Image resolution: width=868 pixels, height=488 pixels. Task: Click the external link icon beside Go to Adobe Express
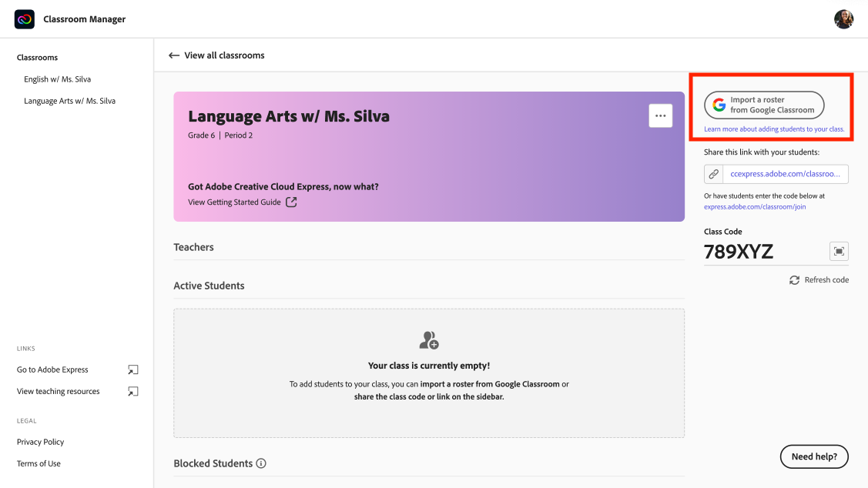[132, 369]
